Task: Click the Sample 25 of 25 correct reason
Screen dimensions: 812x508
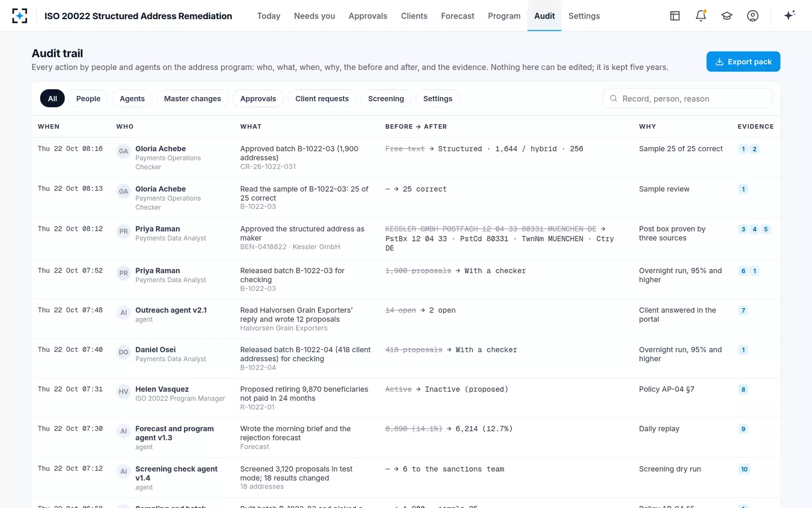Action: (681, 149)
